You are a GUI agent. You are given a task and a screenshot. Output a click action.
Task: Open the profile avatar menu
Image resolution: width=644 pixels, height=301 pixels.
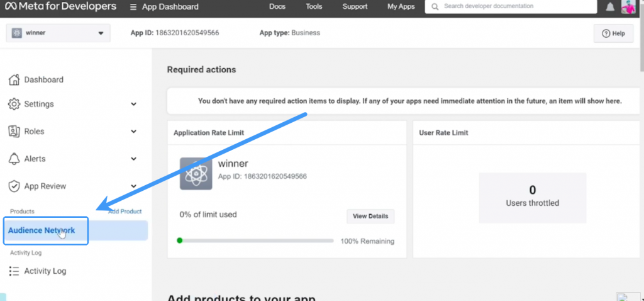tap(628, 7)
